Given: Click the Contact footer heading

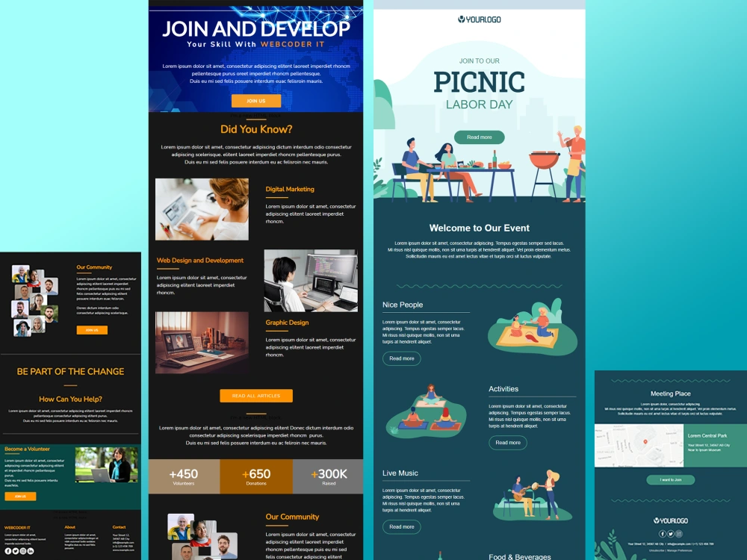Looking at the screenshot, I should (x=119, y=527).
